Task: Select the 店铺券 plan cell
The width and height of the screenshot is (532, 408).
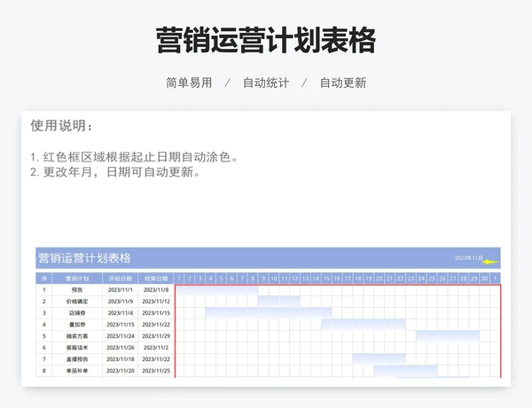Action: (x=77, y=313)
